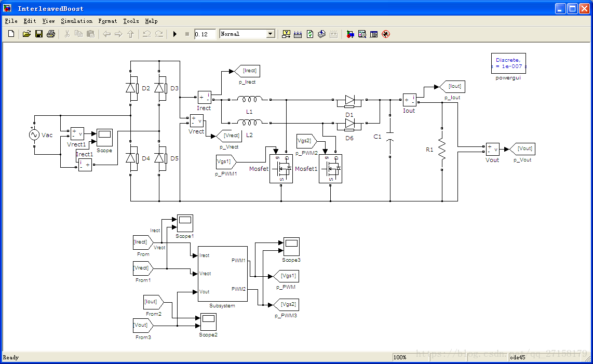The image size is (593, 364).
Task: Select the Mosfet block
Action: pos(281,169)
